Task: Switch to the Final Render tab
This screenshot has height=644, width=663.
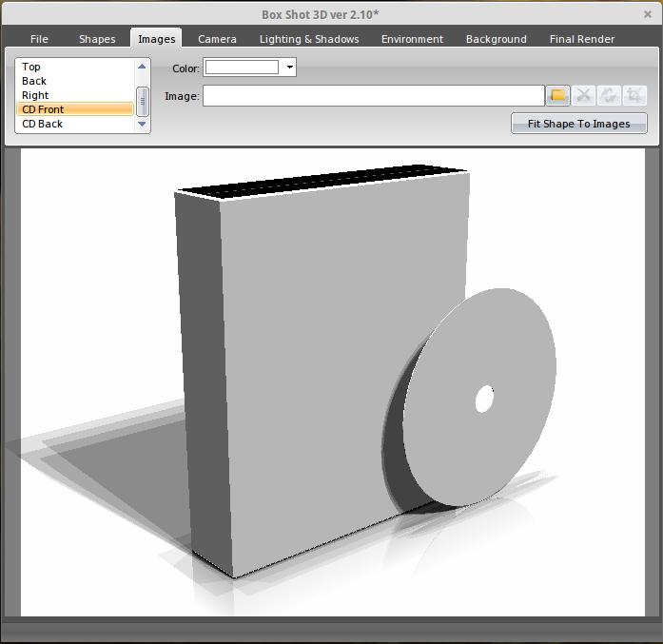Action: 581,39
